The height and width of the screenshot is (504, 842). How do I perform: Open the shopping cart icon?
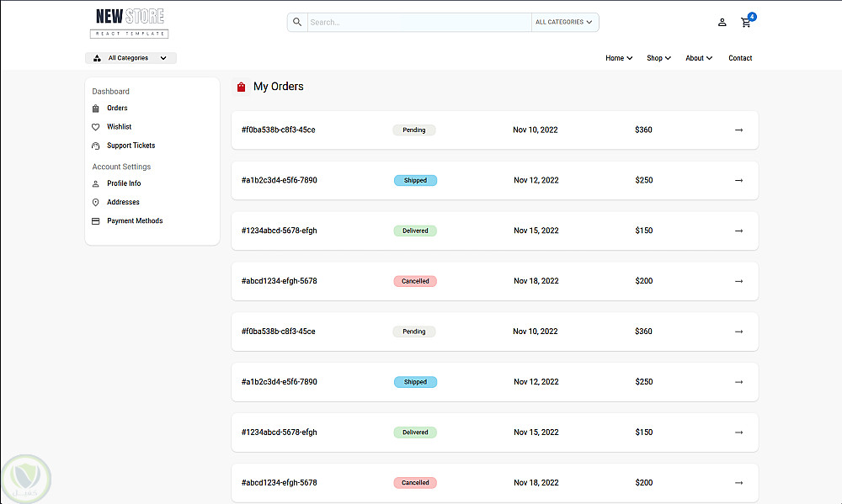(x=745, y=23)
